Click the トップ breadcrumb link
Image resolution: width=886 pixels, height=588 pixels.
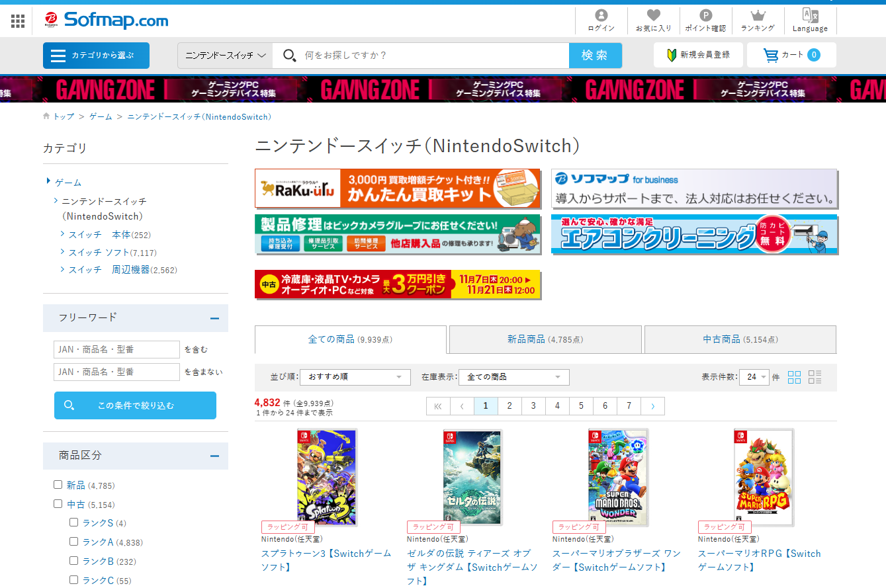pyautogui.click(x=64, y=116)
